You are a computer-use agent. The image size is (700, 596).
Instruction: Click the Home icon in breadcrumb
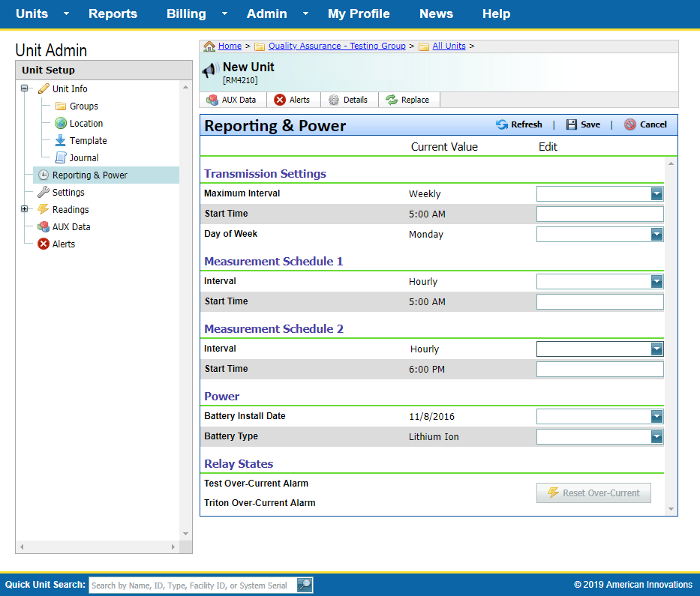[209, 46]
